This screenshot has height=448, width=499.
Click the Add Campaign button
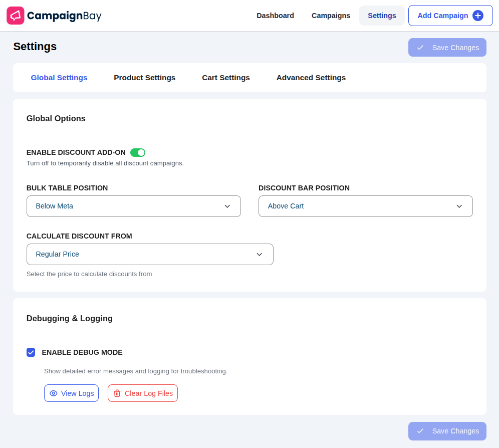[450, 16]
